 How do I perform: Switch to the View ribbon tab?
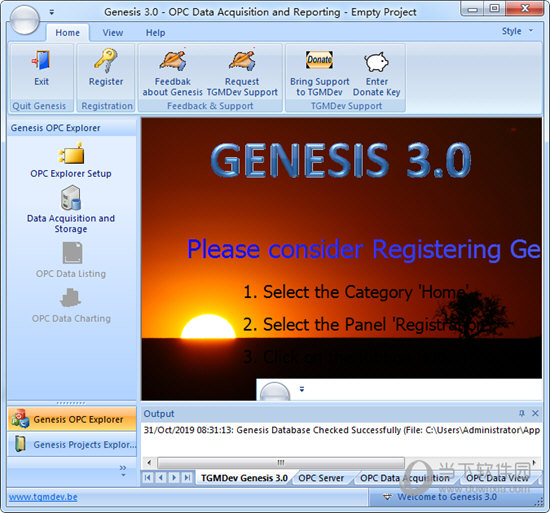(x=113, y=33)
